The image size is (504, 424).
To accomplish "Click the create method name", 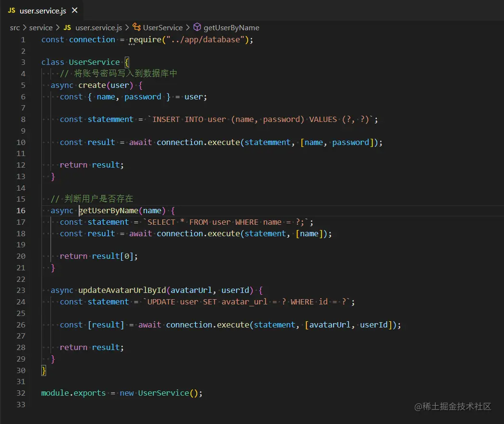I will point(92,85).
